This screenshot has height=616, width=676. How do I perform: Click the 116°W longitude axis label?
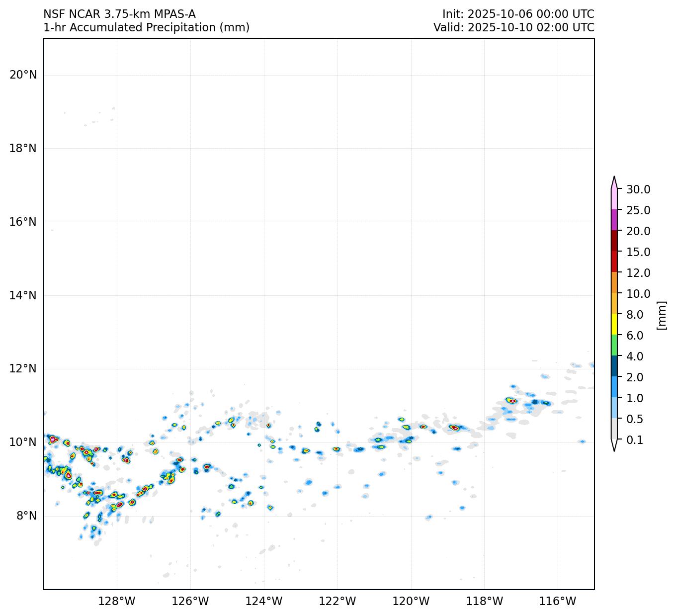point(558,602)
